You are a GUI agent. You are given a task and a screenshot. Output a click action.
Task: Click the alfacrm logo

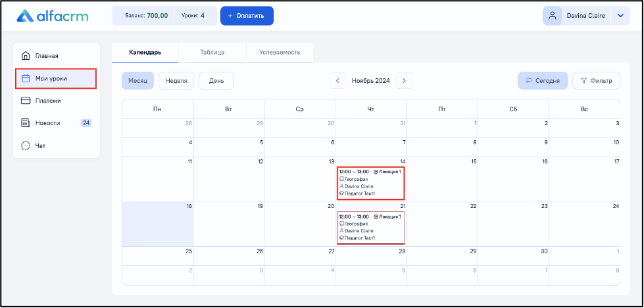click(52, 16)
